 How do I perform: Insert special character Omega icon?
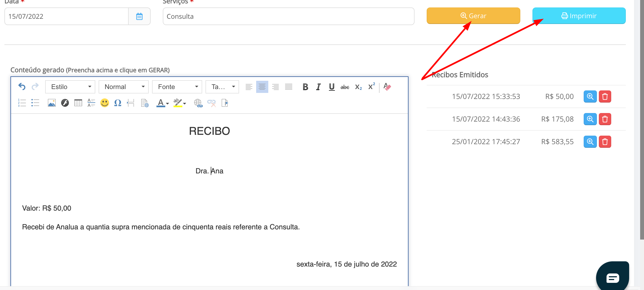tap(118, 103)
